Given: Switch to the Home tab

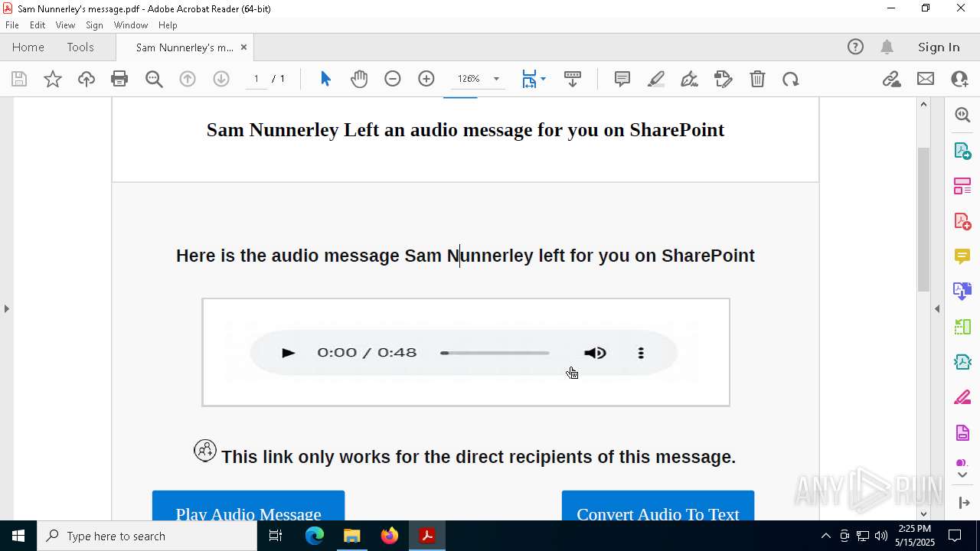Looking at the screenshot, I should [28, 47].
